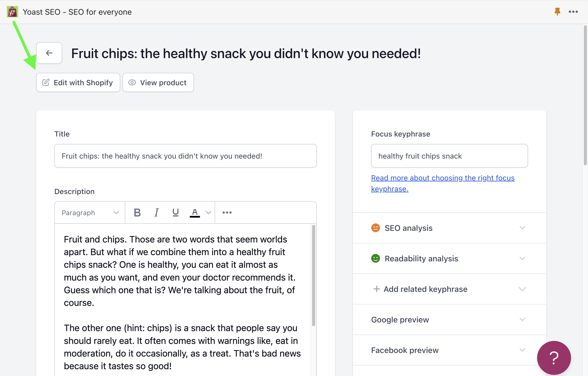Image resolution: width=588 pixels, height=376 pixels.
Task: Open more editor toolbar options
Action: 227,213
